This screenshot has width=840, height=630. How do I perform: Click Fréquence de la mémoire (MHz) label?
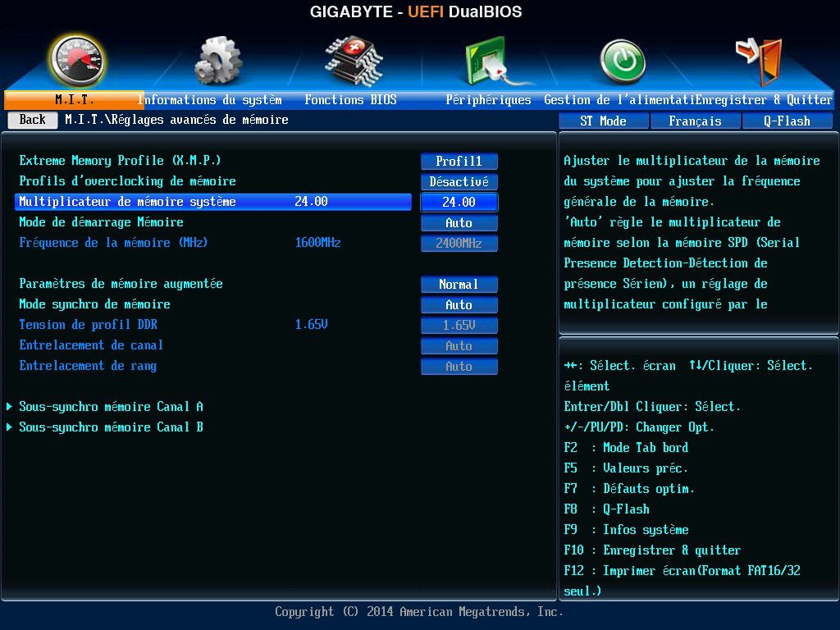113,243
